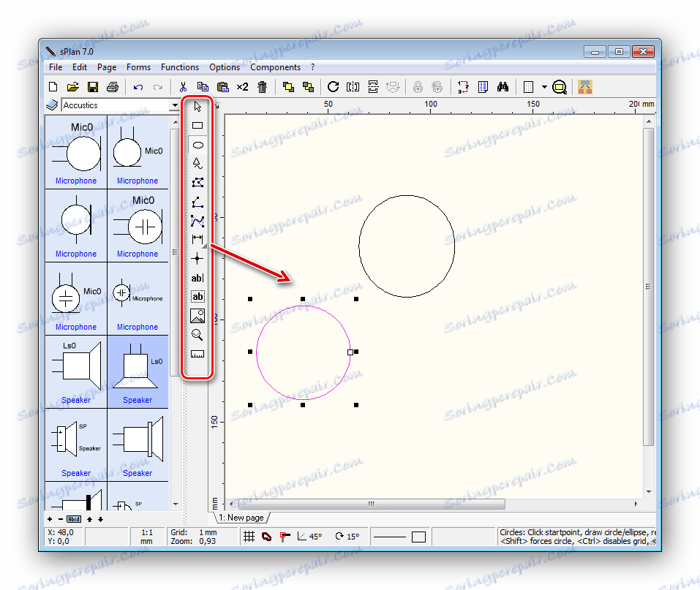The height and width of the screenshot is (590, 700).
Task: Select the Bezier curve tool
Action: [x=197, y=221]
